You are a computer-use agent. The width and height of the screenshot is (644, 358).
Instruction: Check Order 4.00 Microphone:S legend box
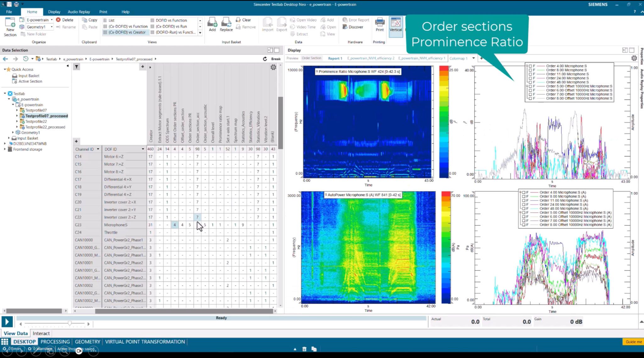[x=530, y=66]
